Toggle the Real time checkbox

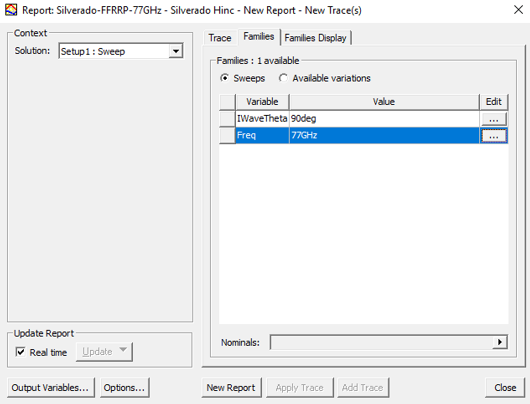(x=20, y=352)
